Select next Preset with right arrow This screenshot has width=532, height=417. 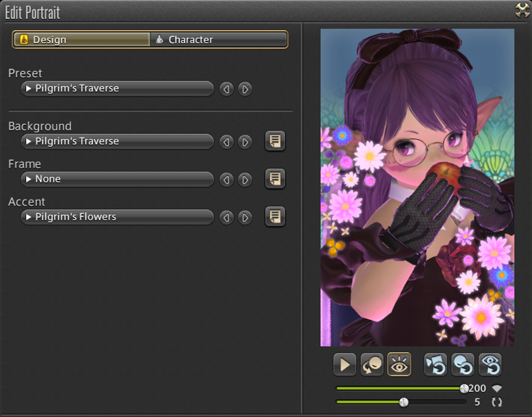(245, 89)
